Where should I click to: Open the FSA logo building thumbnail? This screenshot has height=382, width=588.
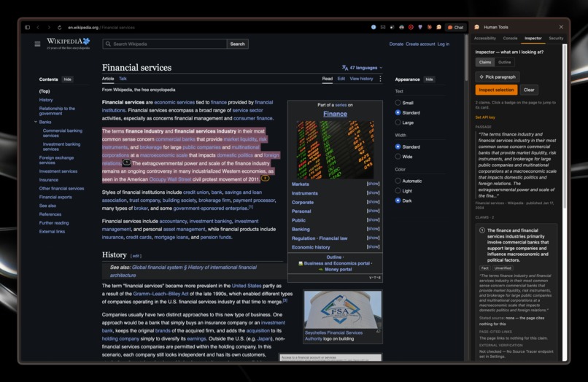click(x=343, y=310)
